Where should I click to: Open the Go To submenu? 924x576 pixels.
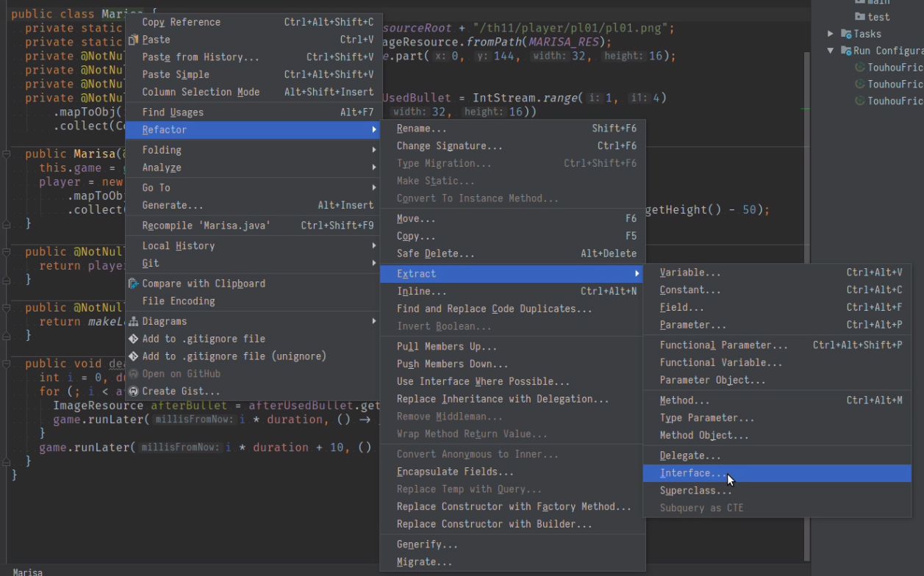253,187
